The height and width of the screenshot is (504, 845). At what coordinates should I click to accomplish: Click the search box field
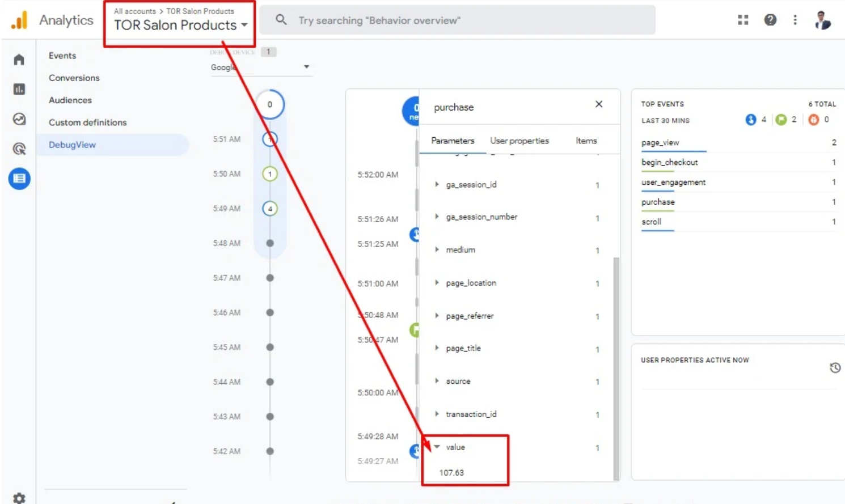pyautogui.click(x=457, y=20)
